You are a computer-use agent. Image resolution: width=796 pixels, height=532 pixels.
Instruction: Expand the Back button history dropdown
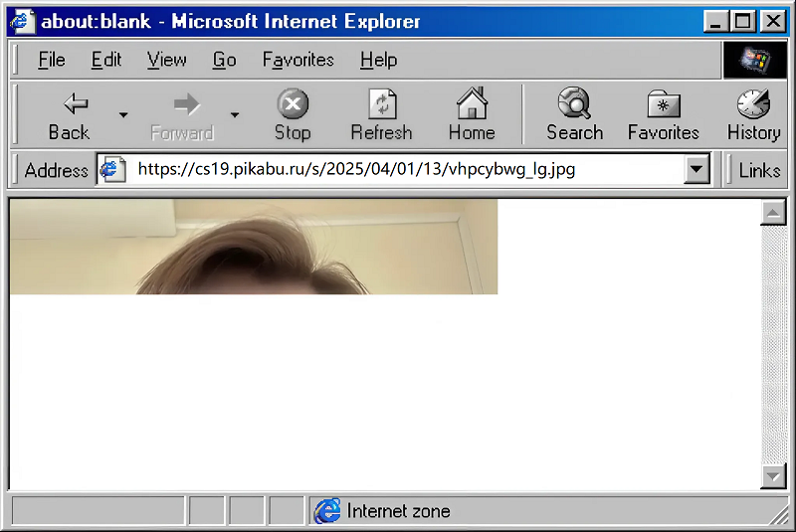pos(123,115)
